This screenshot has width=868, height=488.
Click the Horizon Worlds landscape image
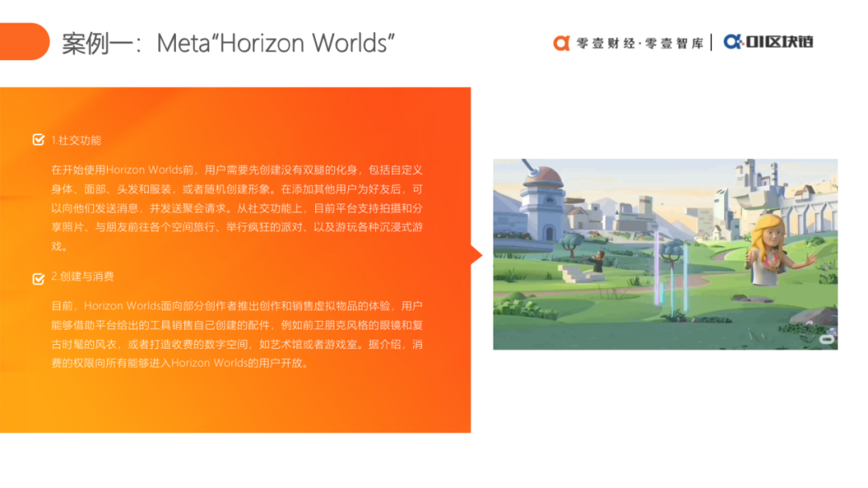(x=665, y=254)
